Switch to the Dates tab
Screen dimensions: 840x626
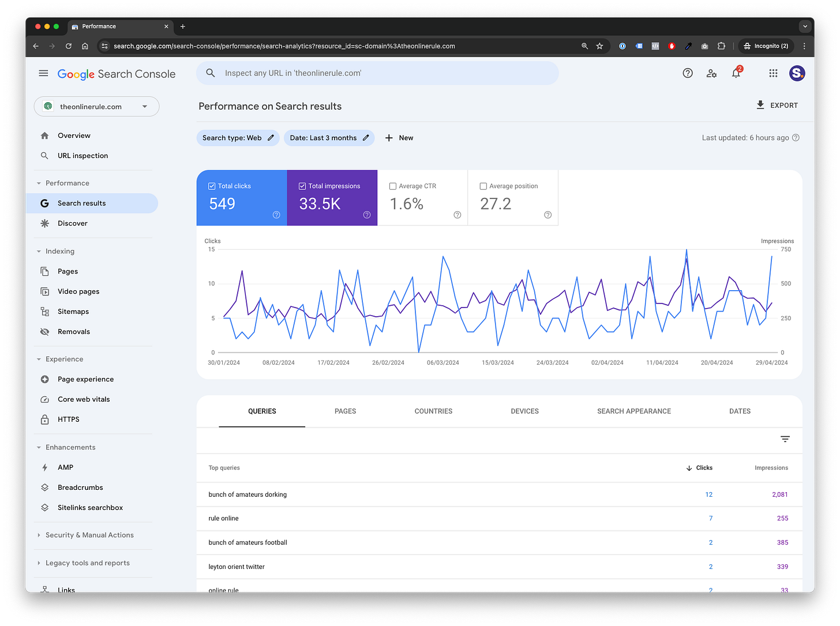coord(740,411)
